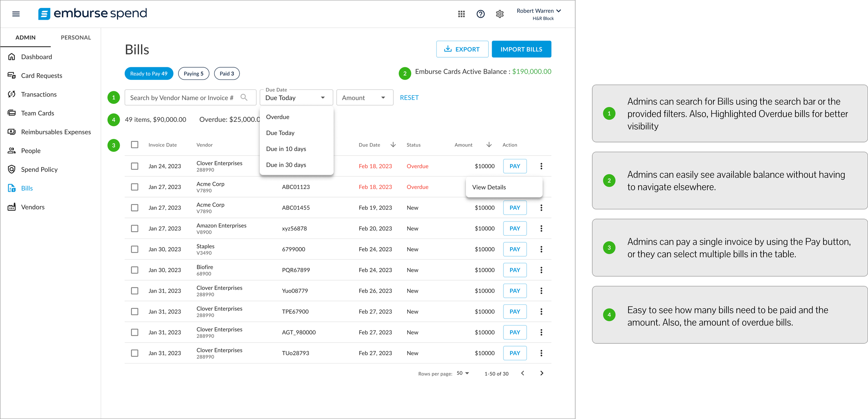
Task: Open the kebab menu for the Staples row
Action: click(x=541, y=249)
